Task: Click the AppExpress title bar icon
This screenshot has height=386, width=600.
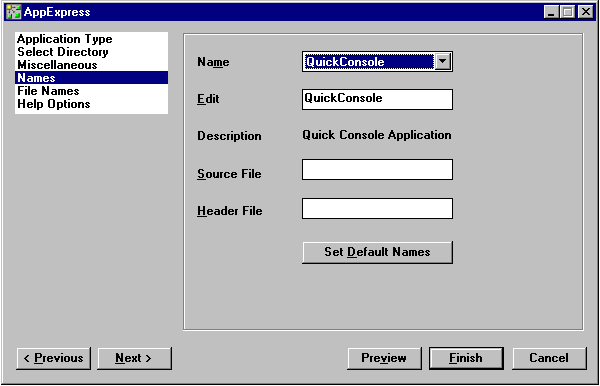Action: [14, 12]
